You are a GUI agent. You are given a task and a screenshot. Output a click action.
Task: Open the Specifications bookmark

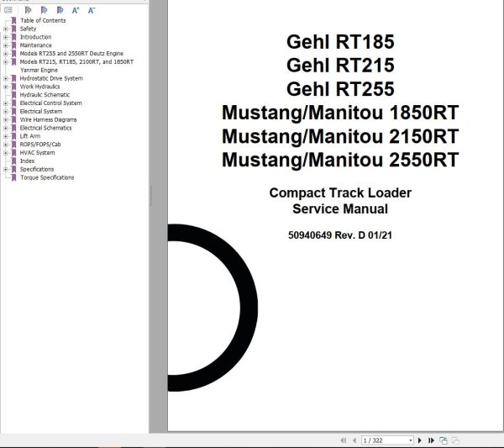[x=37, y=169]
